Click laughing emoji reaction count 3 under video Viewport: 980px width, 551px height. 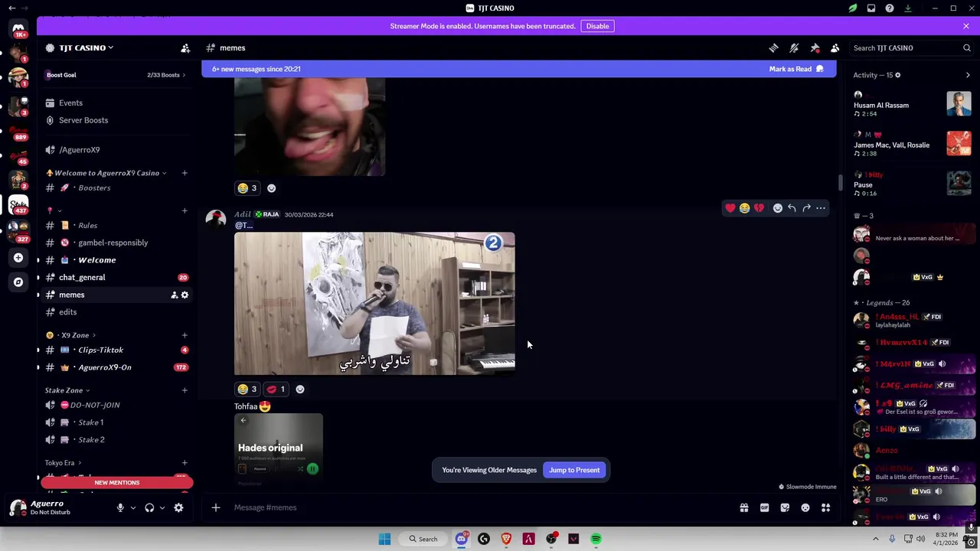pos(247,390)
